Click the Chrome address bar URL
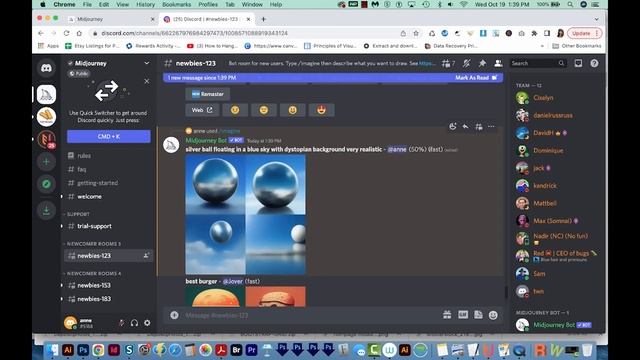Screen dimensions: 640x360 tap(194, 33)
